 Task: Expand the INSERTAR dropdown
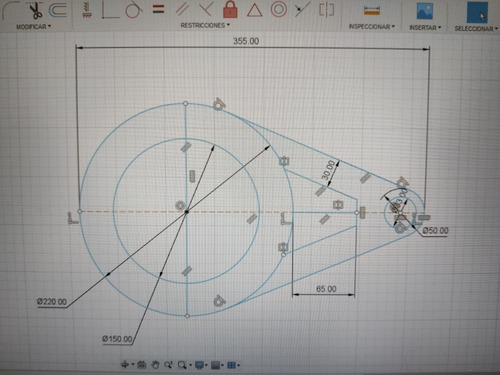tap(425, 28)
